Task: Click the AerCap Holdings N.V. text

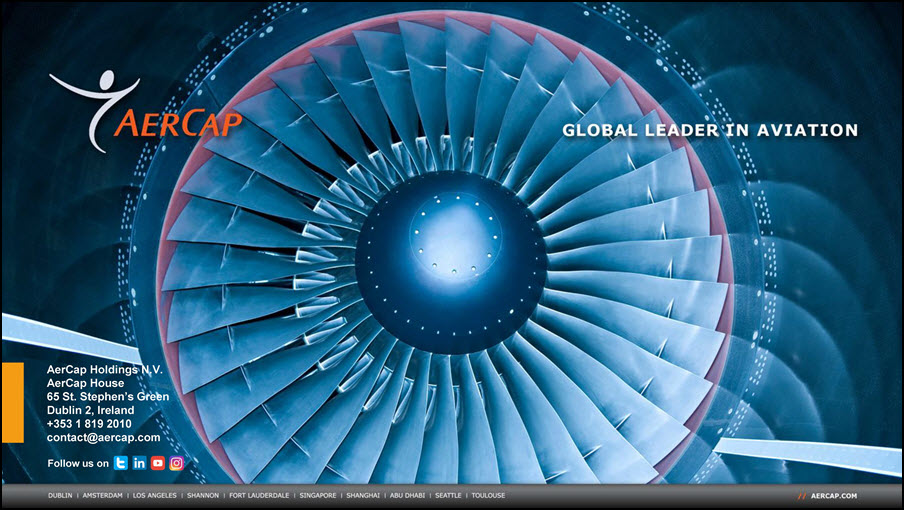Action: point(105,369)
